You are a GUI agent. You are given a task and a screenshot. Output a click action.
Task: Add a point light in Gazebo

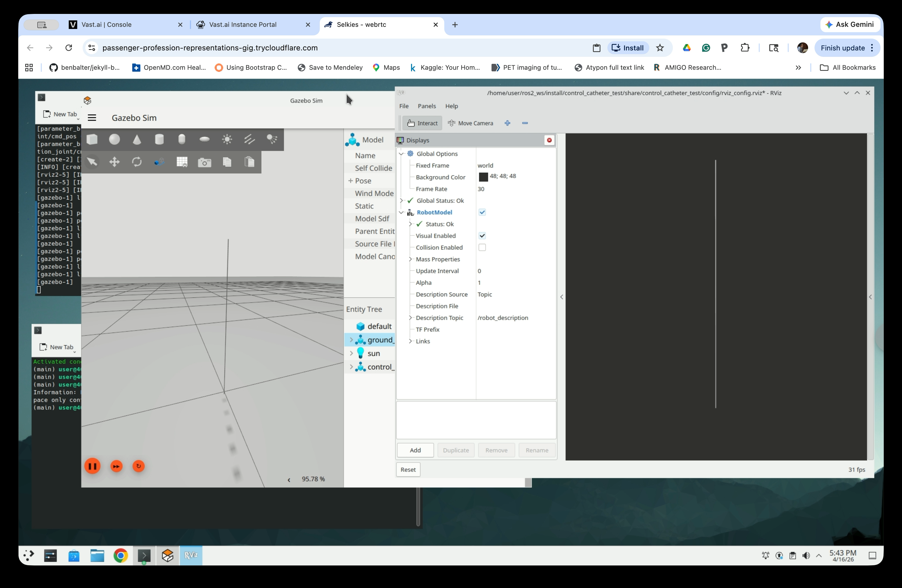click(x=227, y=139)
